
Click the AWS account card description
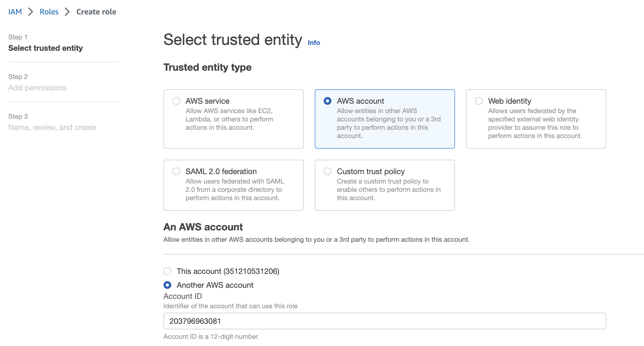pos(389,123)
